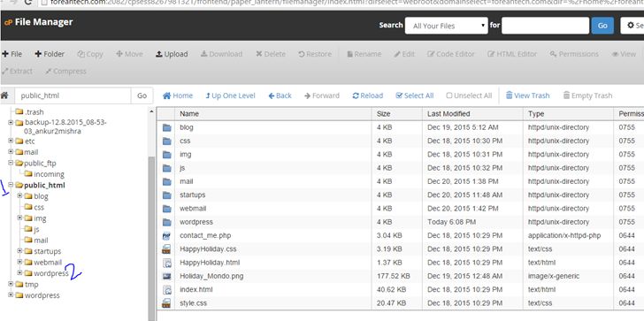The width and height of the screenshot is (644, 321).
Task: Click the style.css file icon
Action: click(x=166, y=303)
